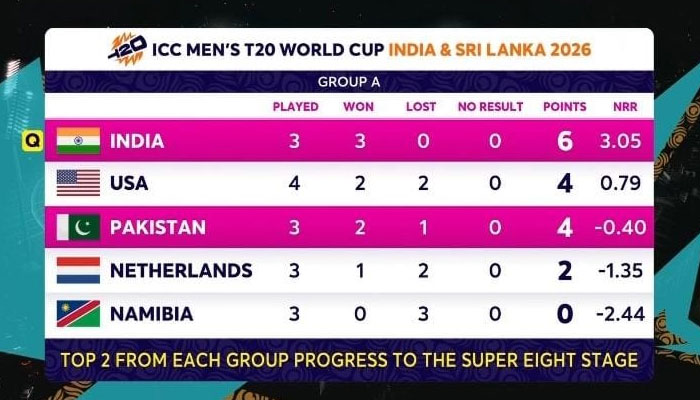The image size is (700, 400).
Task: Click the POINTS column header
Action: [x=564, y=107]
